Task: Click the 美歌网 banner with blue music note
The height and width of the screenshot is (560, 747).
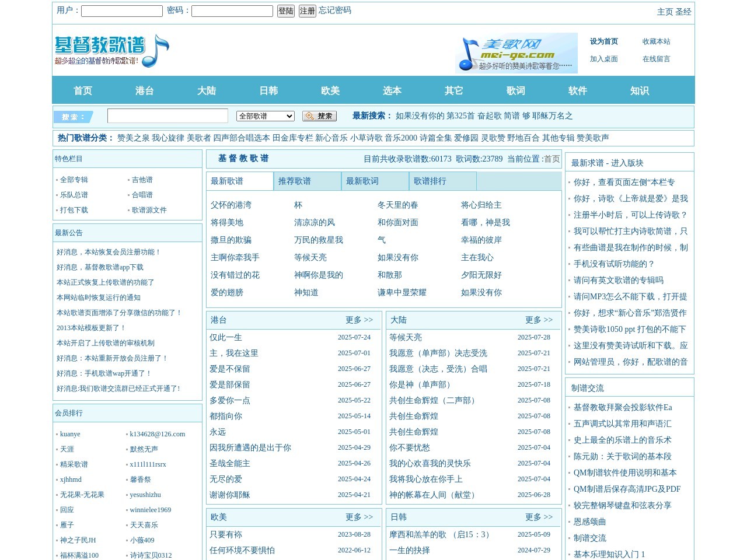Action: (515, 52)
